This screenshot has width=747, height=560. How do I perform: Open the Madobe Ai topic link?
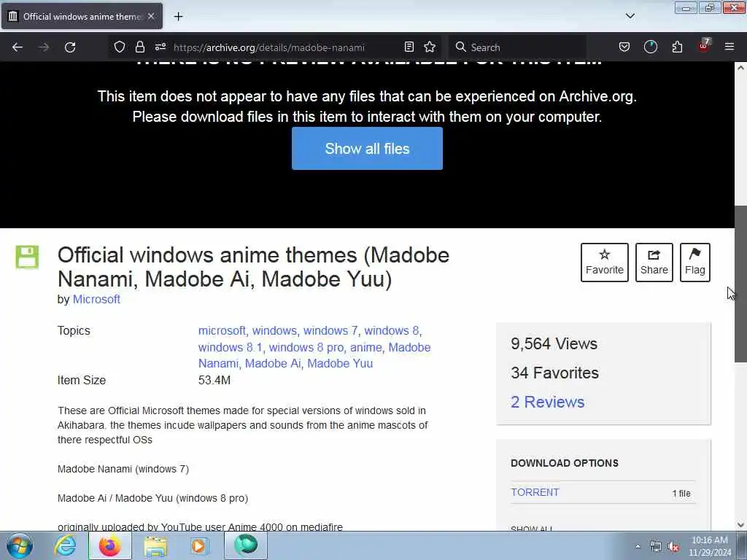tap(273, 363)
